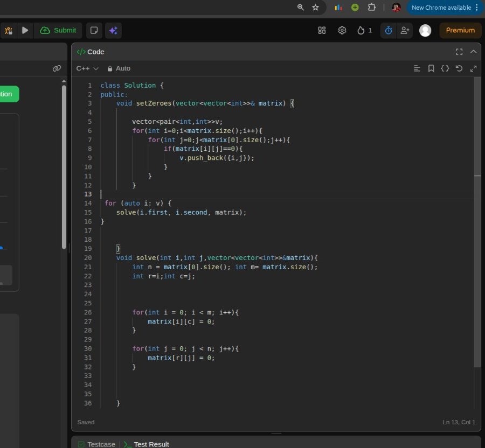Screen dimensions: 485x448
Task: Bookmark the code with the bookmark icon
Action: pos(431,68)
